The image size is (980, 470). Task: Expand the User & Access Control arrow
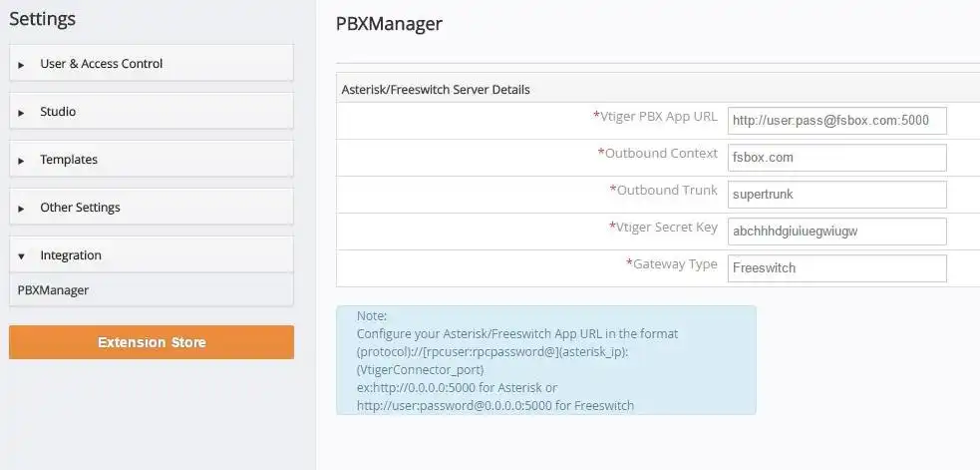click(x=21, y=65)
